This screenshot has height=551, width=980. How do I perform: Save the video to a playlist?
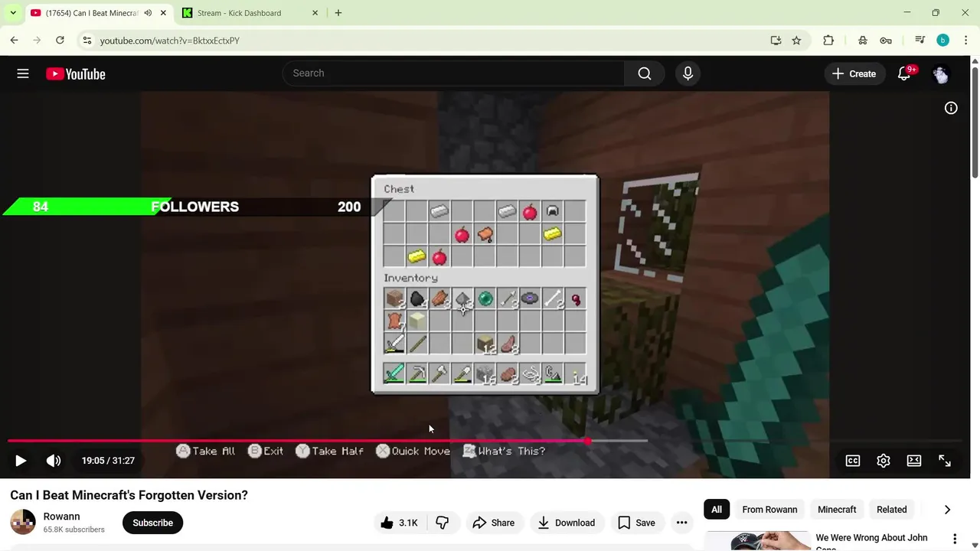click(636, 523)
